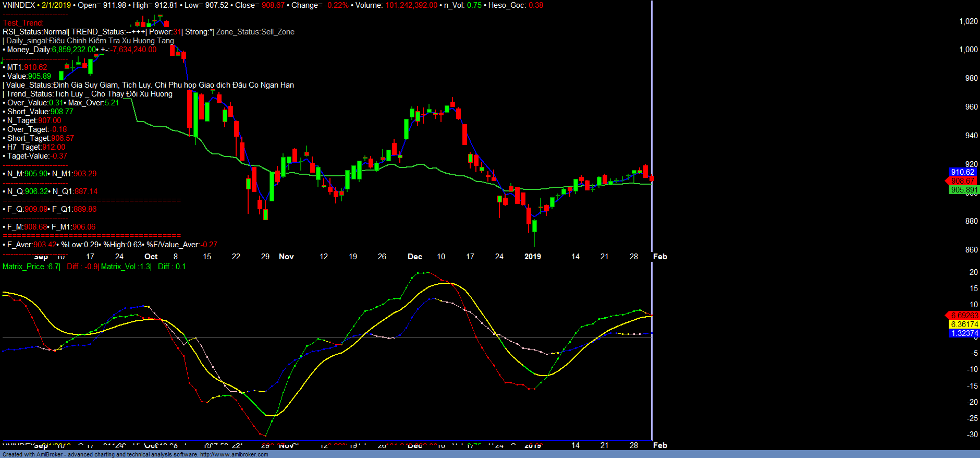980x458 pixels.
Task: Click the 1,020 price axis label
Action: click(x=968, y=21)
